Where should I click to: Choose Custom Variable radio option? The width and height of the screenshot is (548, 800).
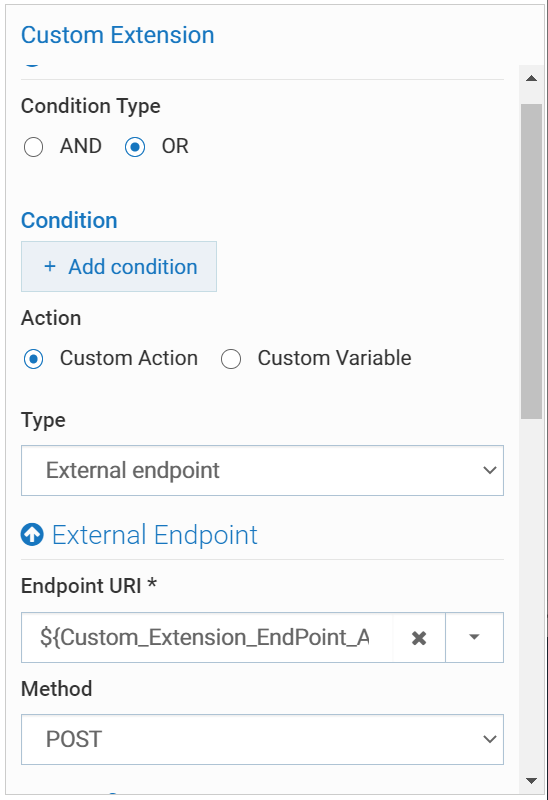click(231, 359)
